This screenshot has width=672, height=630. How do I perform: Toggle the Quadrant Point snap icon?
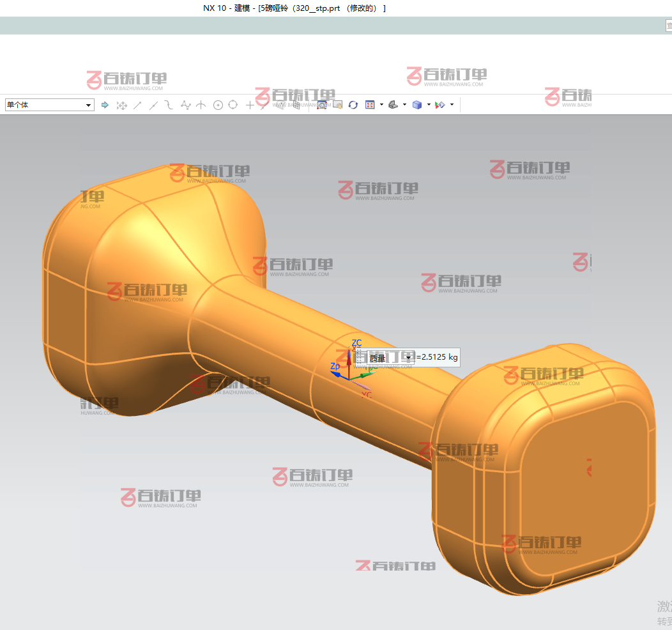233,105
